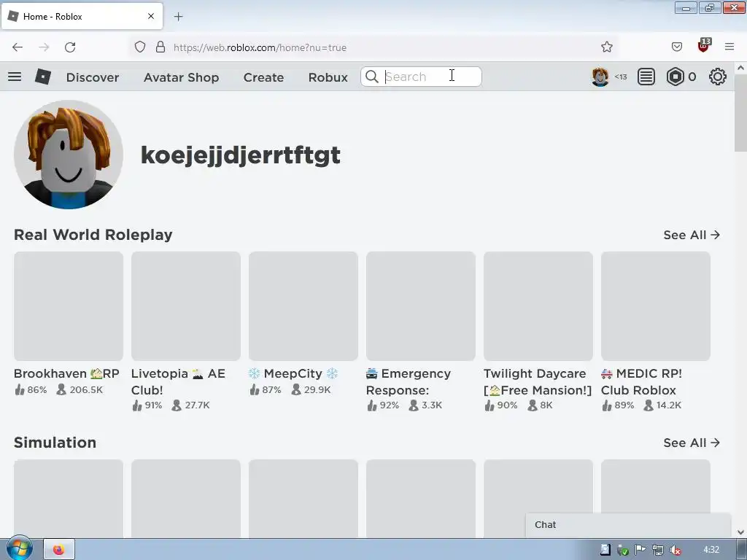Click the Windows Start button
747x560 pixels.
19,548
